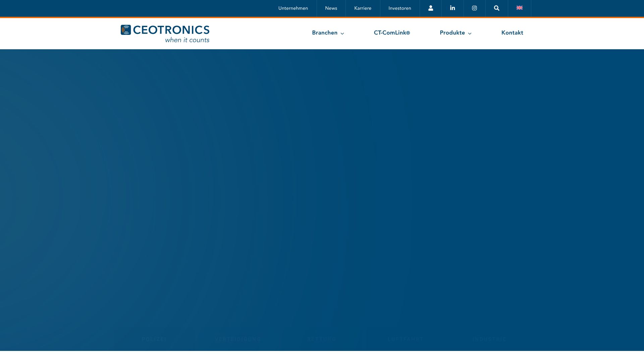
Task: Visit the Karriere page
Action: pos(363,8)
